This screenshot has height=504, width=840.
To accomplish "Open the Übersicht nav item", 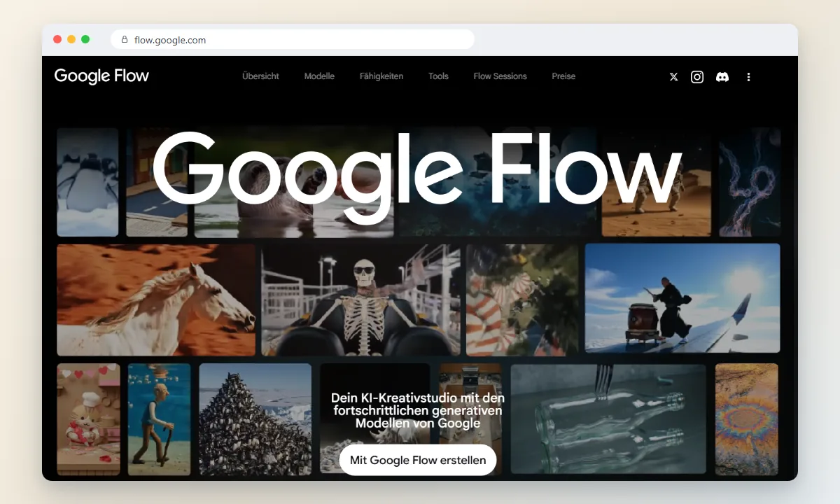I will [260, 76].
